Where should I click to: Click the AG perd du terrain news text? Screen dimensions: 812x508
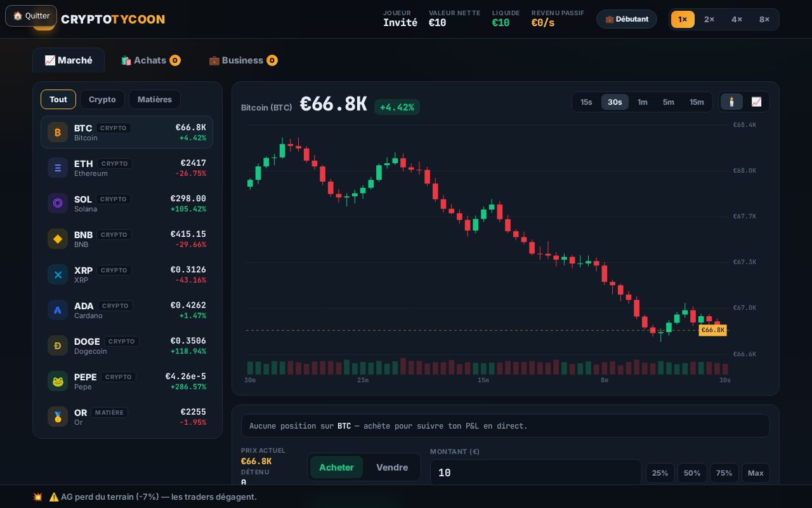pos(153,497)
